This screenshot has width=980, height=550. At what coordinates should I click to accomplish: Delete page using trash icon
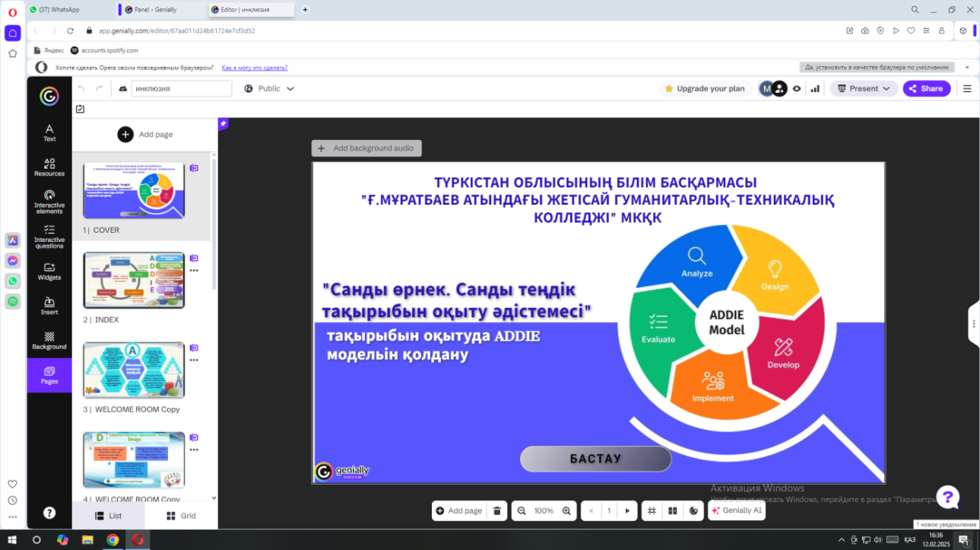496,510
